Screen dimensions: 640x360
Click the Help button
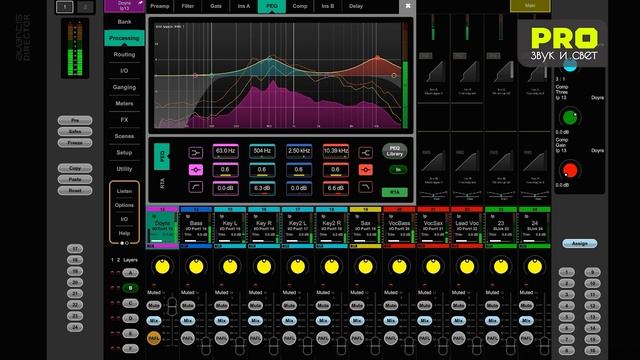pyautogui.click(x=124, y=233)
